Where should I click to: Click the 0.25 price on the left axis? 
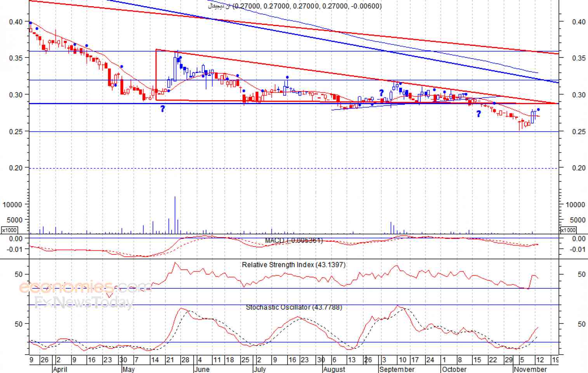[16, 132]
